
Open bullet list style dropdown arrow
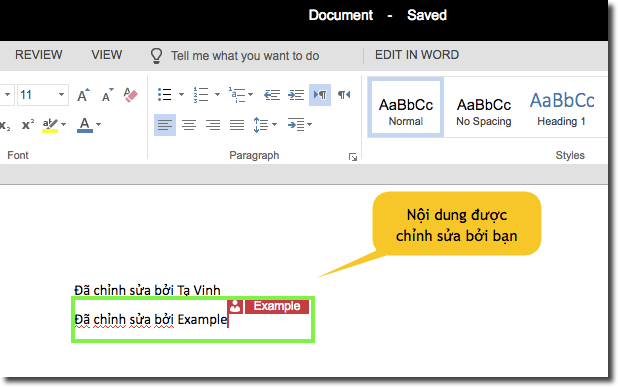coord(181,95)
